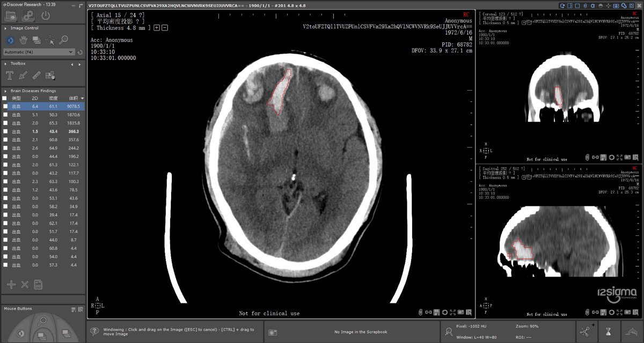Sort findings by 密度 column header
The image size is (644, 343).
[x=53, y=99]
